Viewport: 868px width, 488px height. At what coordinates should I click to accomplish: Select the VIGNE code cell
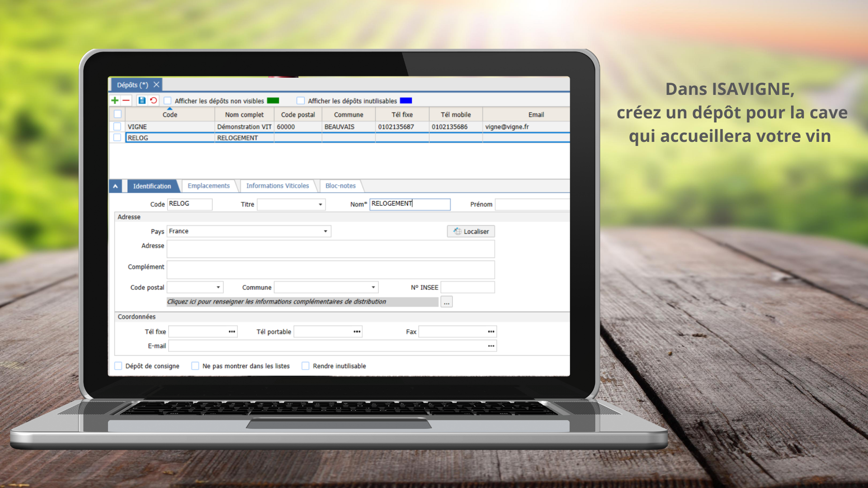(x=170, y=127)
